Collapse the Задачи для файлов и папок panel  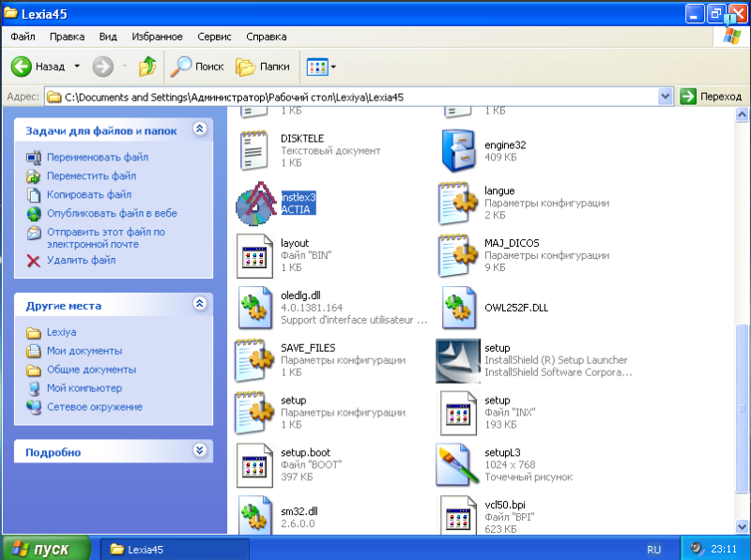[198, 129]
